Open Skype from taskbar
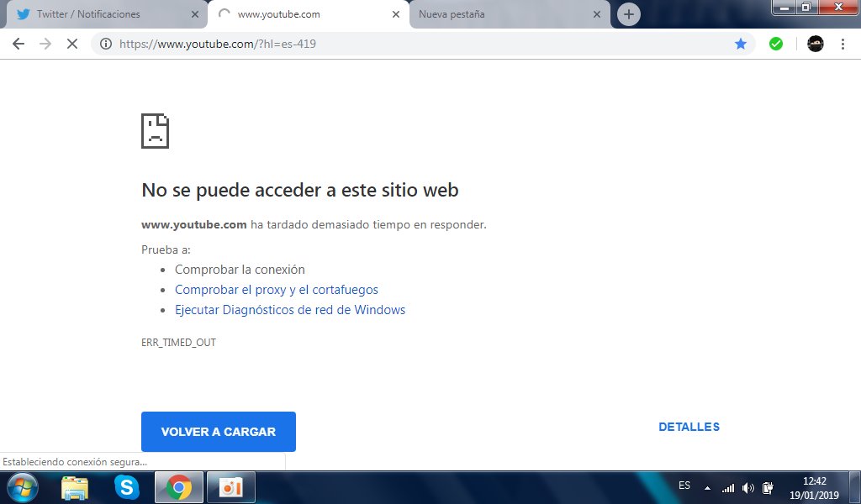This screenshot has width=861, height=504. 127,487
